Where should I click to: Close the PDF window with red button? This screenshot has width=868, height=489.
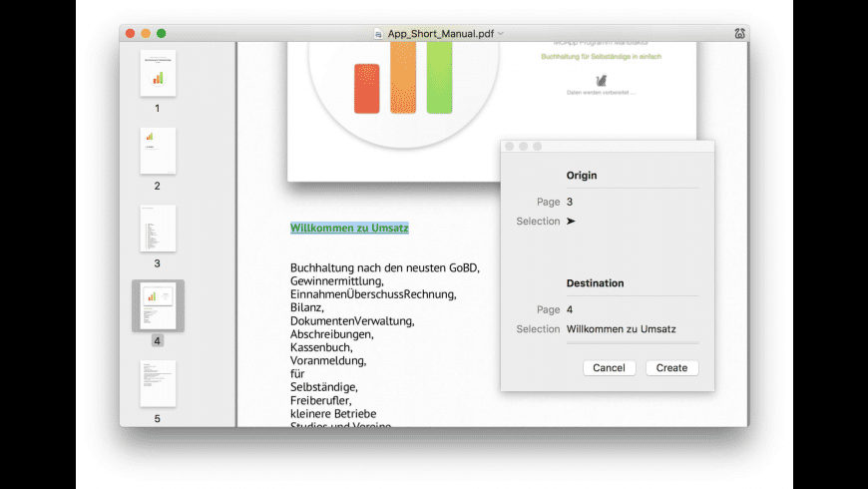(130, 34)
